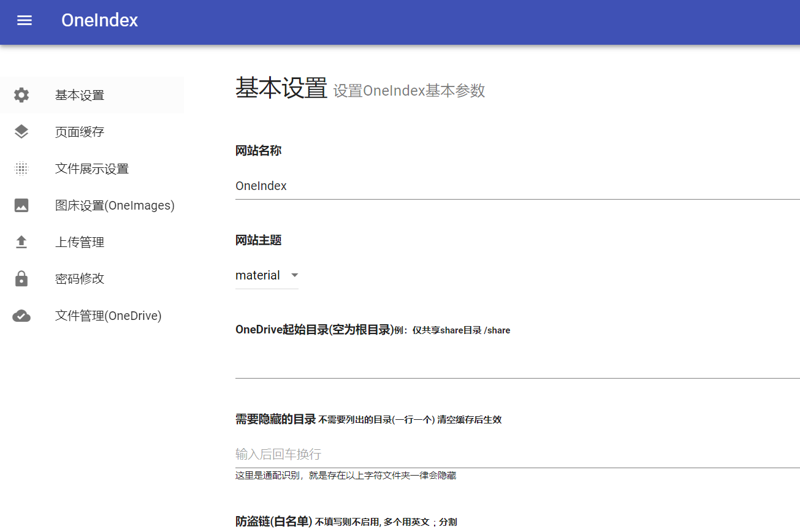Image resolution: width=800 pixels, height=532 pixels.
Task: Switch to 上传管理 in sidebar
Action: coord(80,242)
